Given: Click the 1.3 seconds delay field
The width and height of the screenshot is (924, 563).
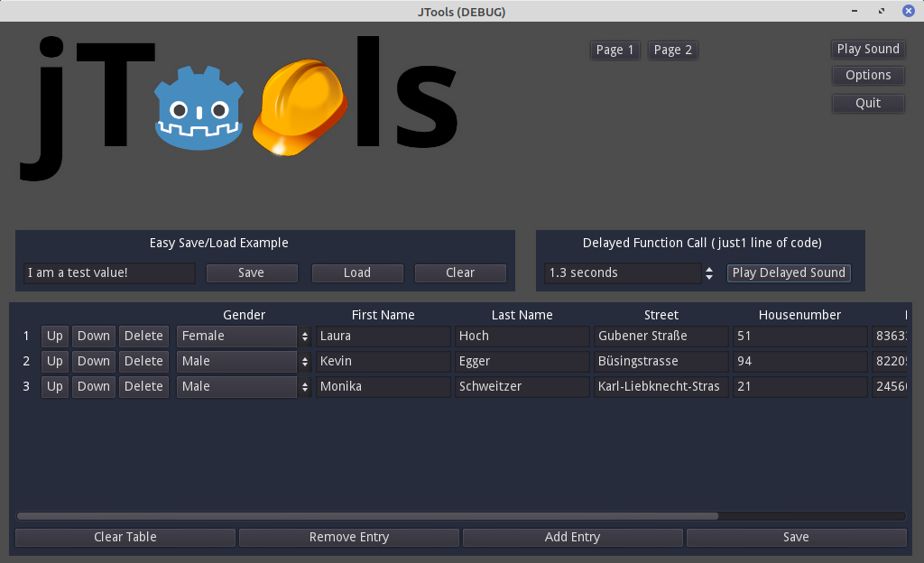Looking at the screenshot, I should click(623, 272).
